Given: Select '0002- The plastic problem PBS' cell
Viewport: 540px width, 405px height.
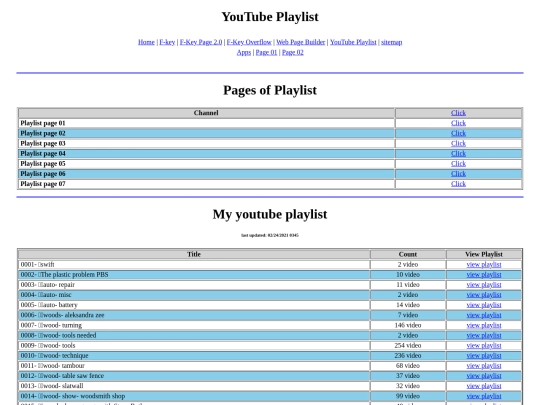Looking at the screenshot, I should click(194, 275).
